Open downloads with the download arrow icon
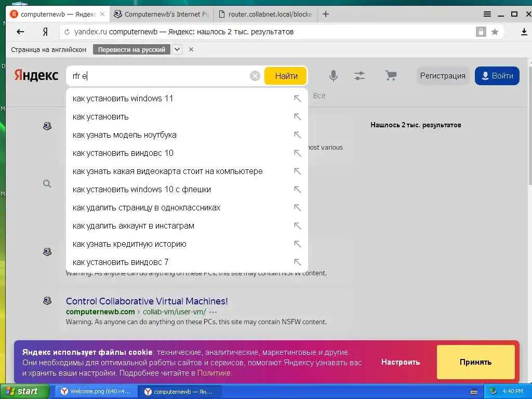532x399 pixels. (x=524, y=32)
